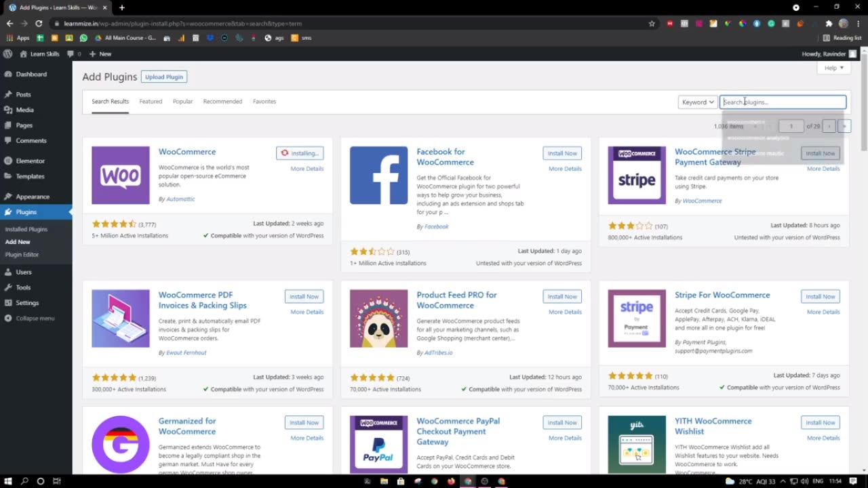Switch to the Popular plugins tab
This screenshot has height=488, width=868.
tap(182, 101)
